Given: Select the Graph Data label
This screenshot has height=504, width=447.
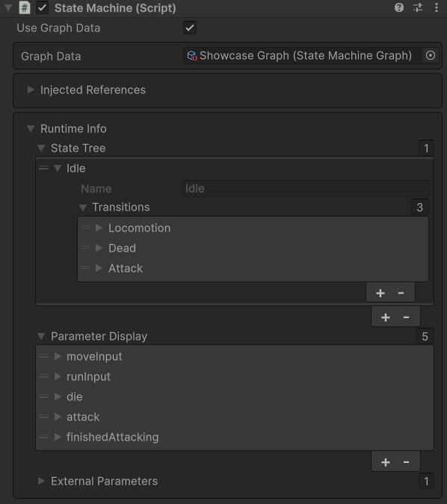Looking at the screenshot, I should coord(51,56).
